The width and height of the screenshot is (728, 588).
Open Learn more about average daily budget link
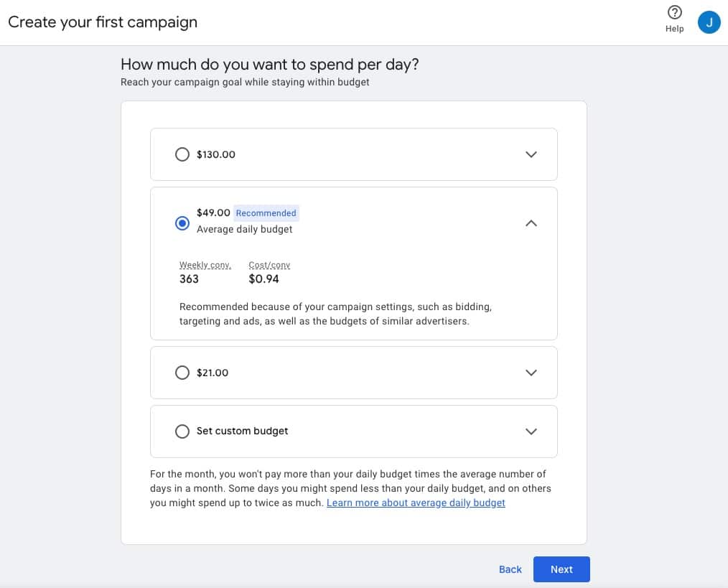[x=416, y=503]
